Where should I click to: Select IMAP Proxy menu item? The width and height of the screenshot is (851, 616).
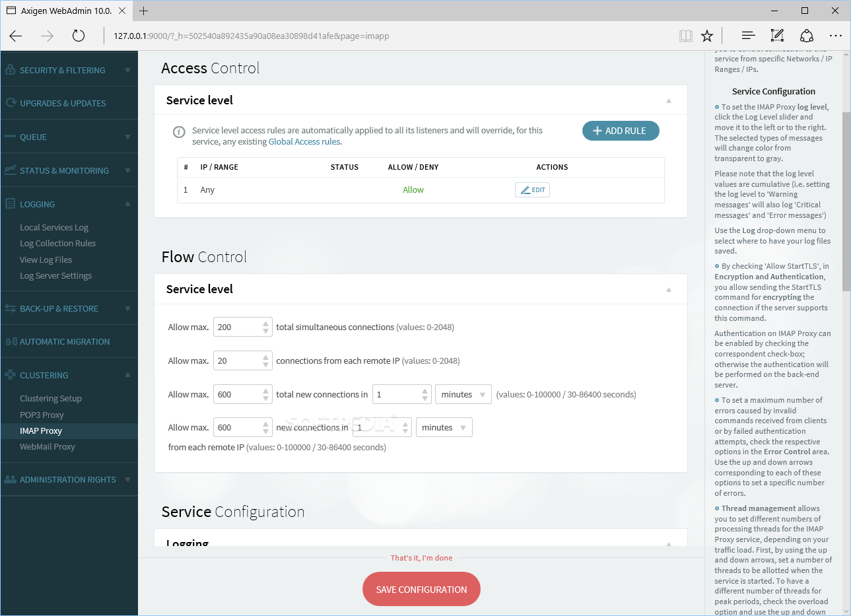point(41,430)
